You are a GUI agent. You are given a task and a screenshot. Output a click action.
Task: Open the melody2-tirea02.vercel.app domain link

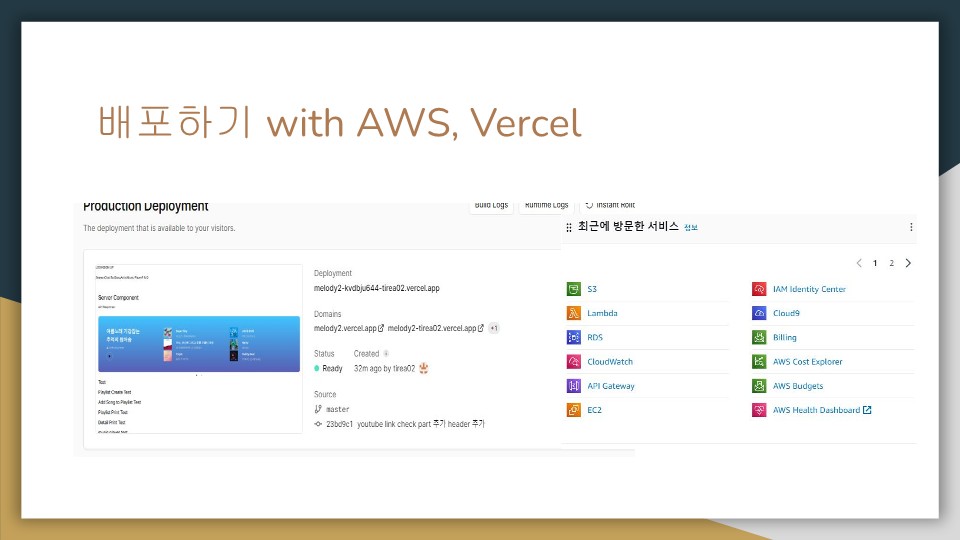pyautogui.click(x=432, y=328)
